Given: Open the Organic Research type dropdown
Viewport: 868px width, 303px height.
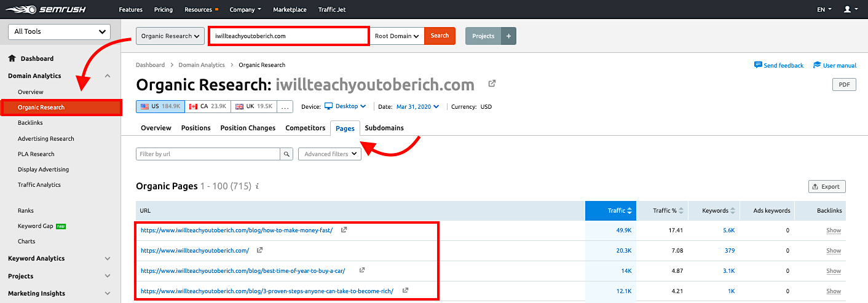Looking at the screenshot, I should pos(170,36).
